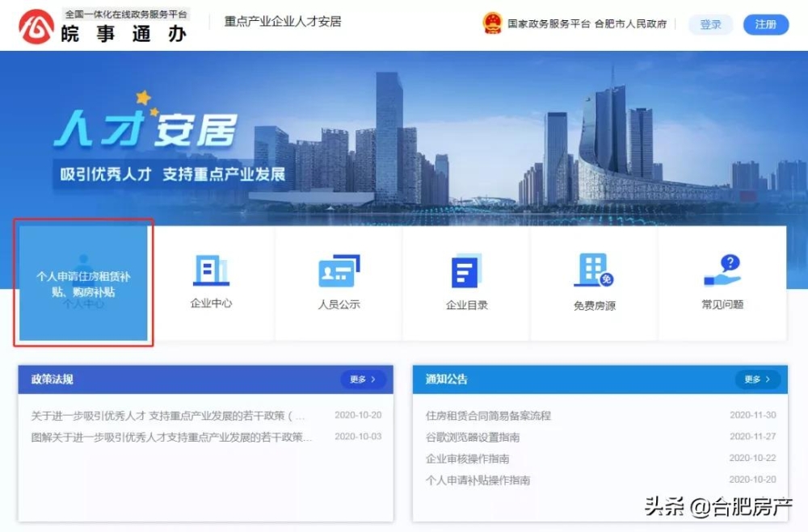Open 个人申请补贴操作指南 notice

click(478, 480)
